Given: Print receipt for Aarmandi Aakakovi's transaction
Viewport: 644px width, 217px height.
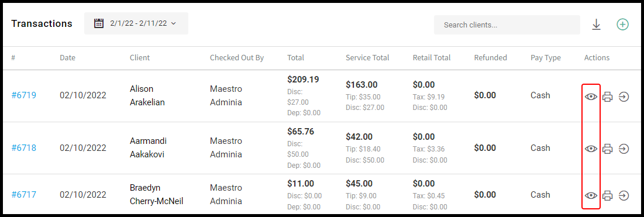Looking at the screenshot, I should coord(608,149).
